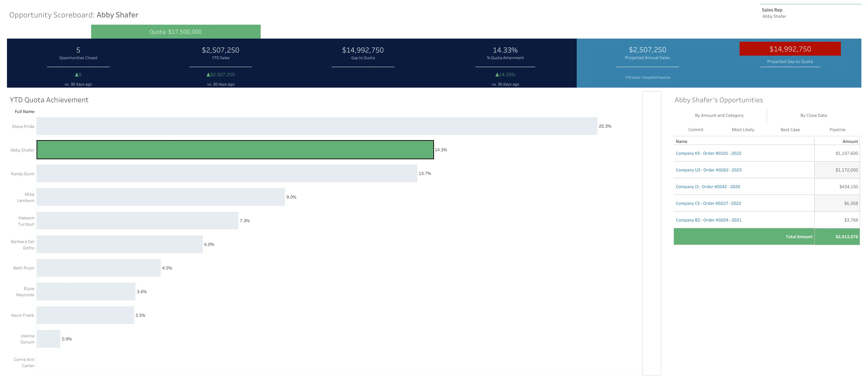This screenshot has width=868, height=379.
Task: Select Beth Pryor's 4.5% bar
Action: point(99,268)
